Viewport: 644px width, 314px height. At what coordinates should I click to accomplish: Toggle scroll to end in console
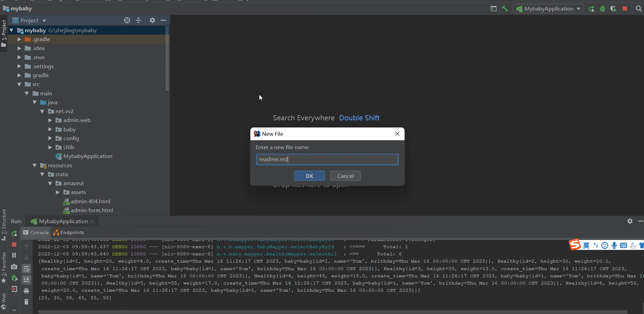[x=26, y=280]
